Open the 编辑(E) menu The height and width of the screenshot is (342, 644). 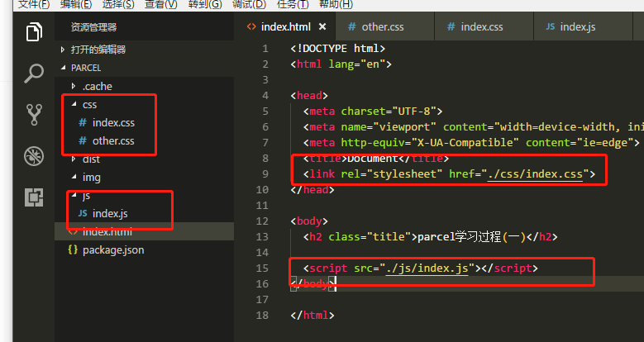76,4
